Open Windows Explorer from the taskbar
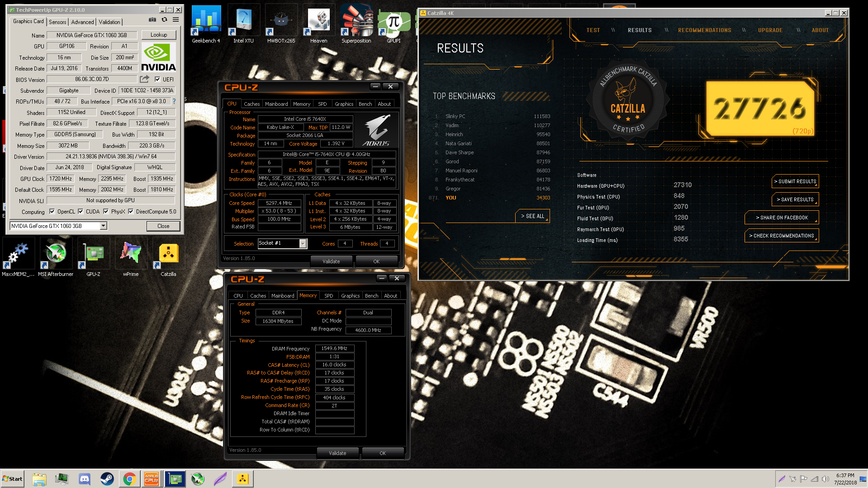This screenshot has height=488, width=868. (39, 479)
